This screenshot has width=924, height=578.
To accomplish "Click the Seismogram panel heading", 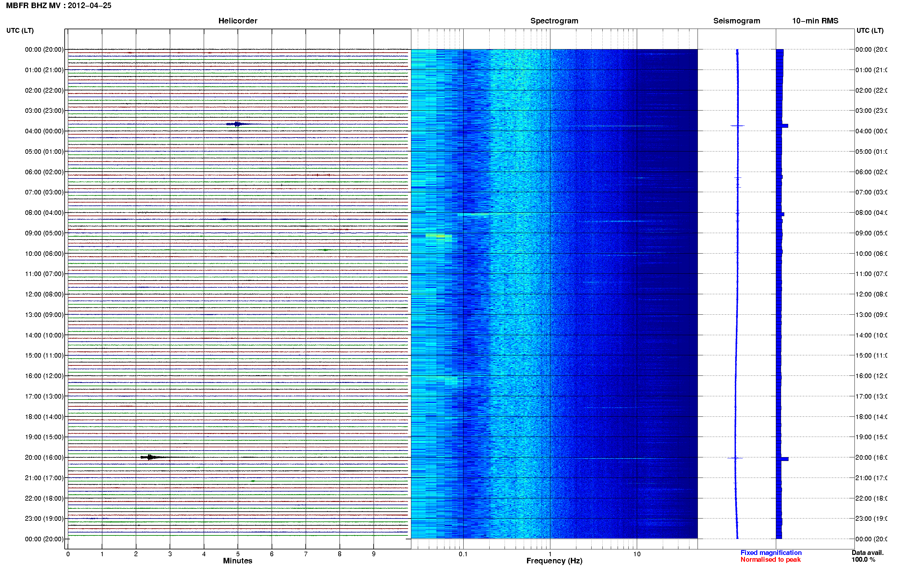I will point(737,21).
